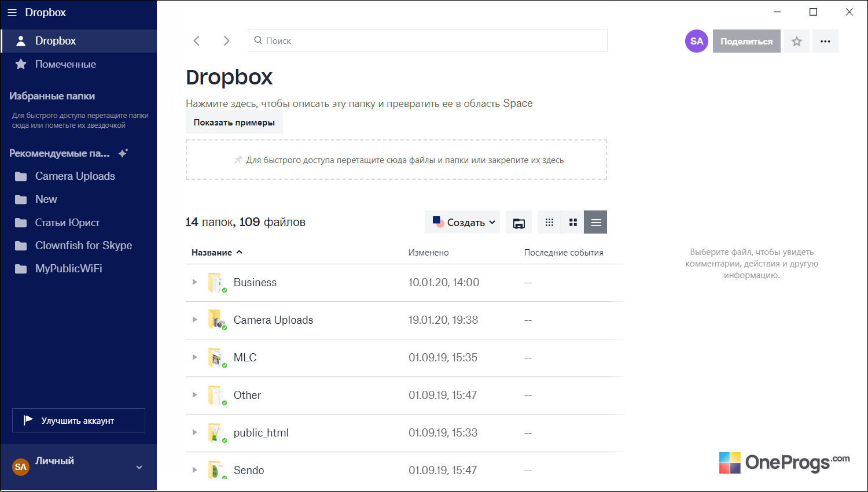Sort by the Изменено column header

click(x=428, y=253)
